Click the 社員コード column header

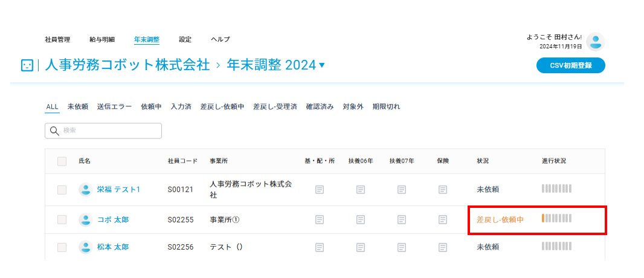click(x=183, y=161)
